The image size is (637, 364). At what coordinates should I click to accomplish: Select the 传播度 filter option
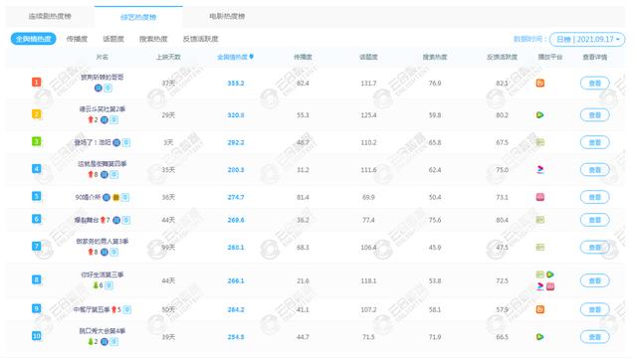tap(77, 39)
